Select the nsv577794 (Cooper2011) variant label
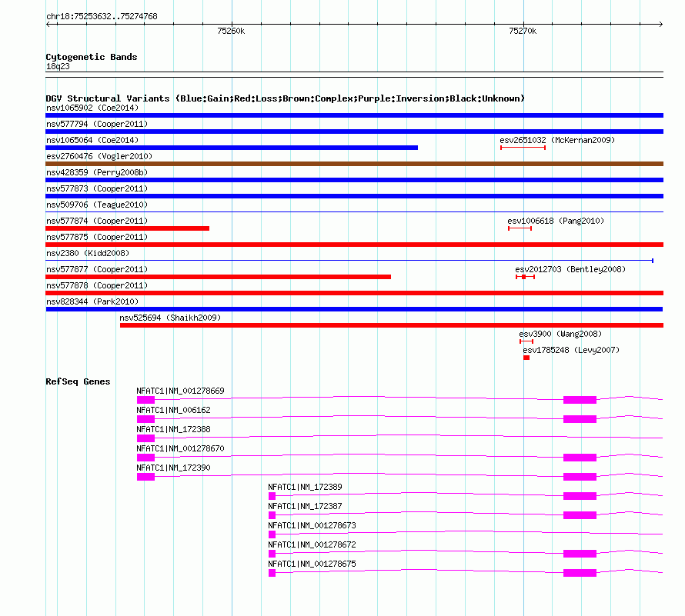685x616 pixels. click(97, 124)
